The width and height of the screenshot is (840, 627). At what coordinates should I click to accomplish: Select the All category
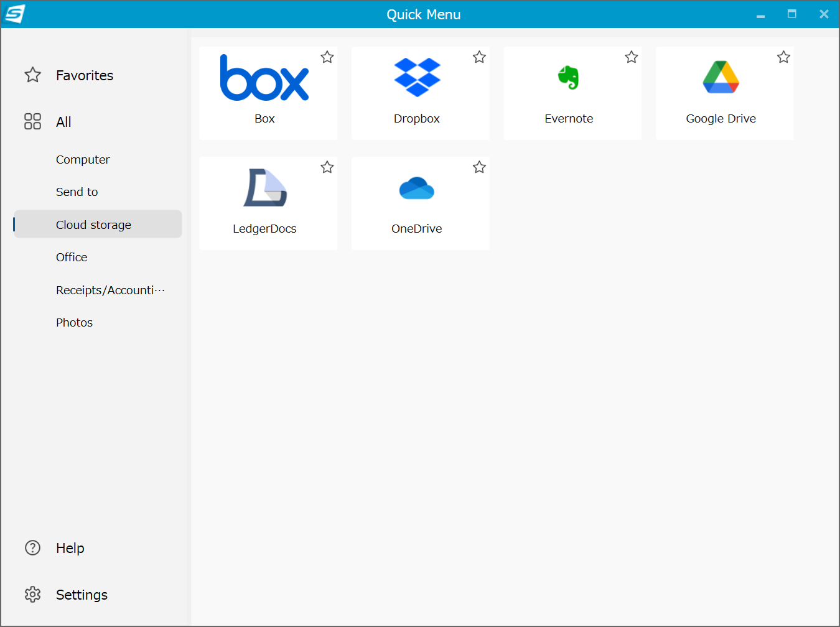(x=63, y=122)
